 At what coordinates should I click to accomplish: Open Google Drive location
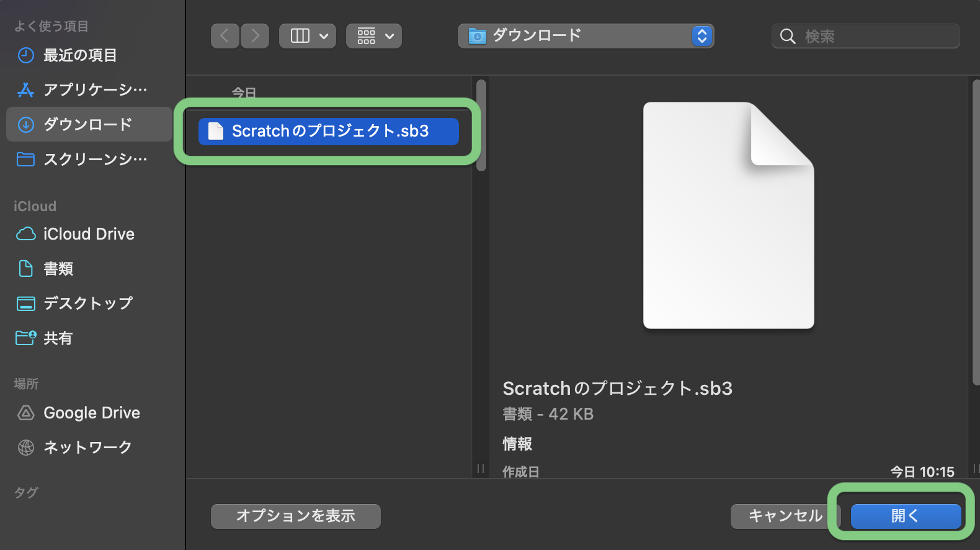[x=91, y=413]
